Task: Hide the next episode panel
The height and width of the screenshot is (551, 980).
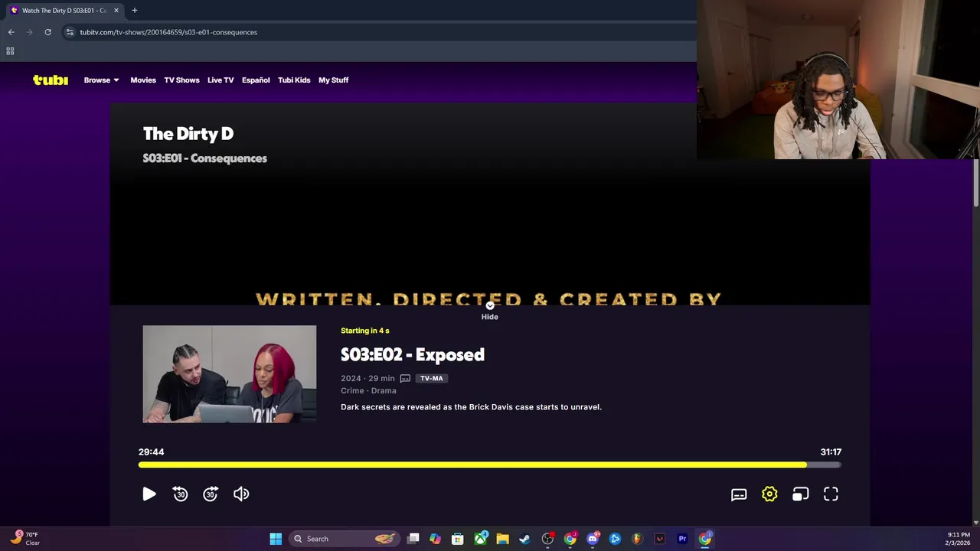Action: [490, 311]
